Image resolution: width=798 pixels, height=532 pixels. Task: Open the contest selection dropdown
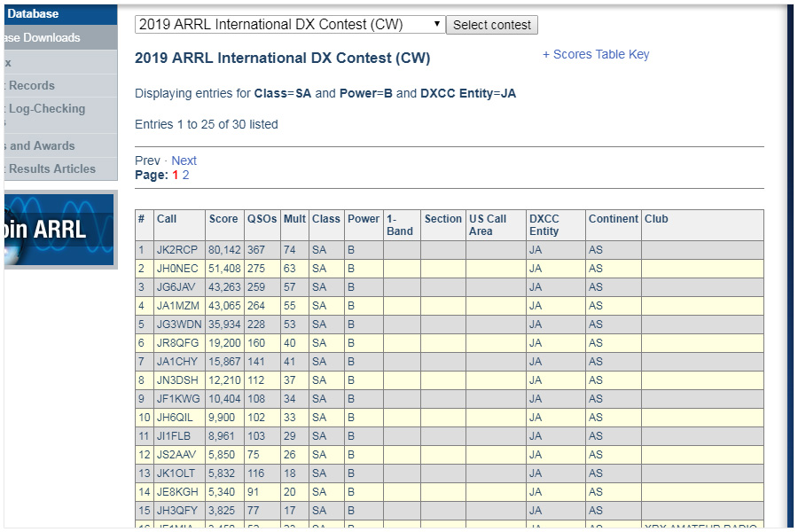click(x=289, y=25)
